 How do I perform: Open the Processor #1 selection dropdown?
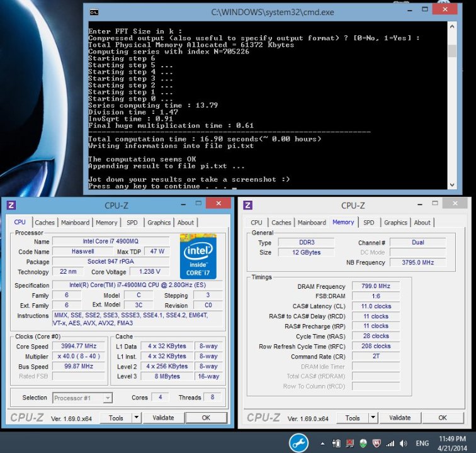point(82,398)
